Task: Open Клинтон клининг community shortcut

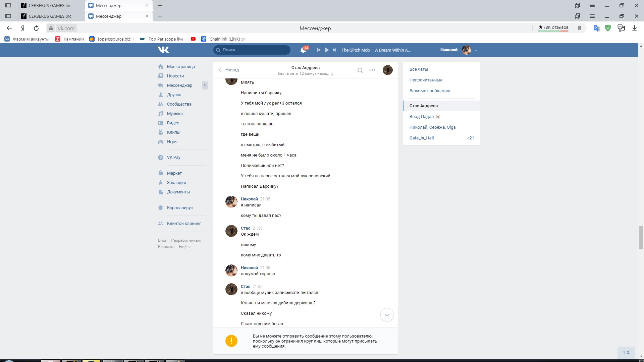Action: pyautogui.click(x=184, y=223)
